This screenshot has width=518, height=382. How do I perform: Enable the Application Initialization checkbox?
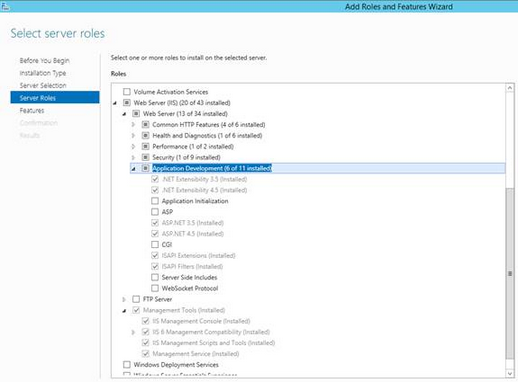coord(155,201)
